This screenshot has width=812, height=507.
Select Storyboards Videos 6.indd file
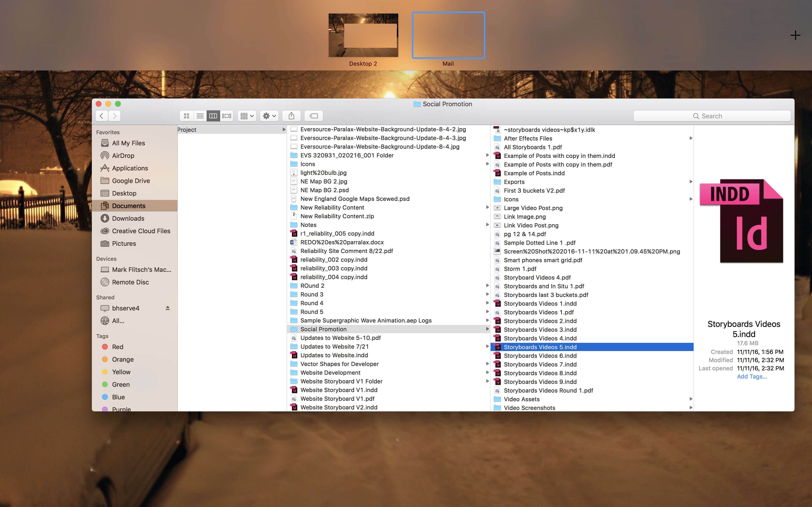click(x=540, y=356)
